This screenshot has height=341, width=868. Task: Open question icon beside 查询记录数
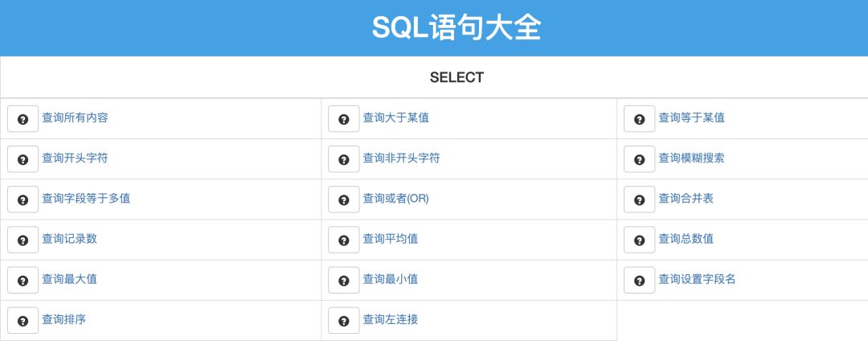pyautogui.click(x=23, y=240)
